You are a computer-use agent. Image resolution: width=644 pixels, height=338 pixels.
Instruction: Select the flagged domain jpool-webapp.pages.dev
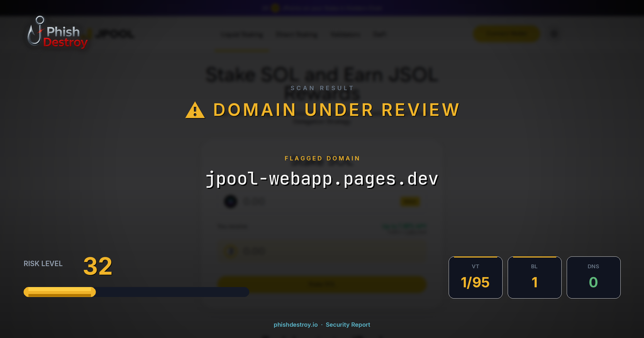click(x=322, y=177)
